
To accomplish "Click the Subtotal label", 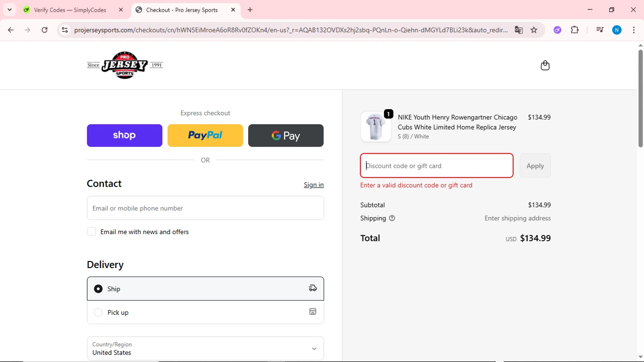I will click(372, 205).
